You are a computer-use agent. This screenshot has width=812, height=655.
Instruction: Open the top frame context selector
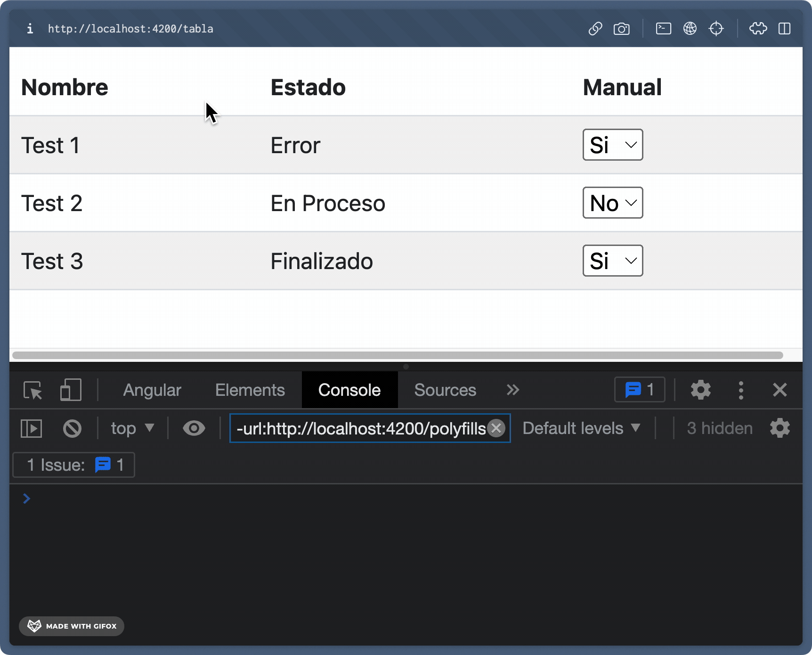click(x=131, y=428)
